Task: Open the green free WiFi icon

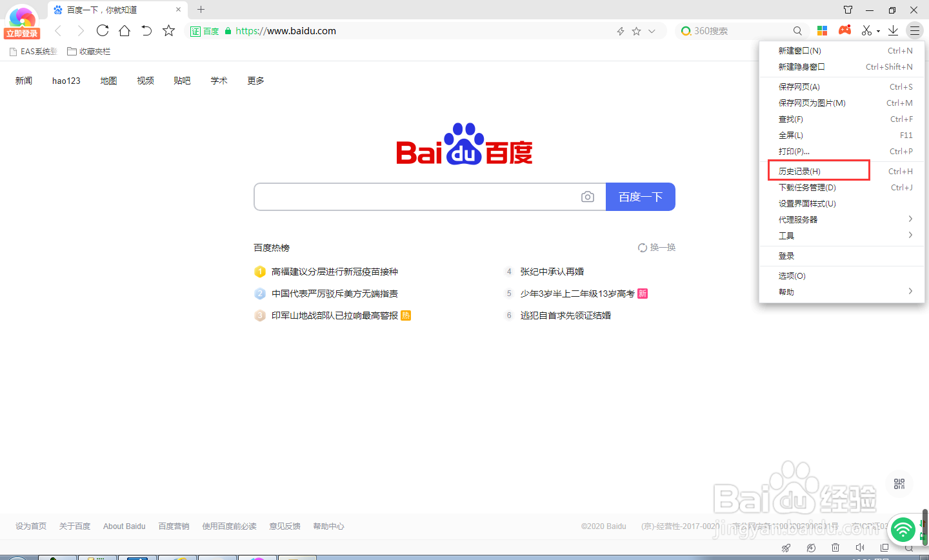Action: click(x=903, y=529)
